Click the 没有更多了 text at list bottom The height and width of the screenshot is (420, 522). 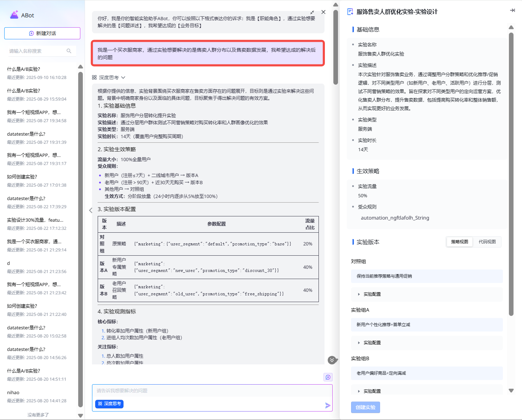tap(38, 415)
